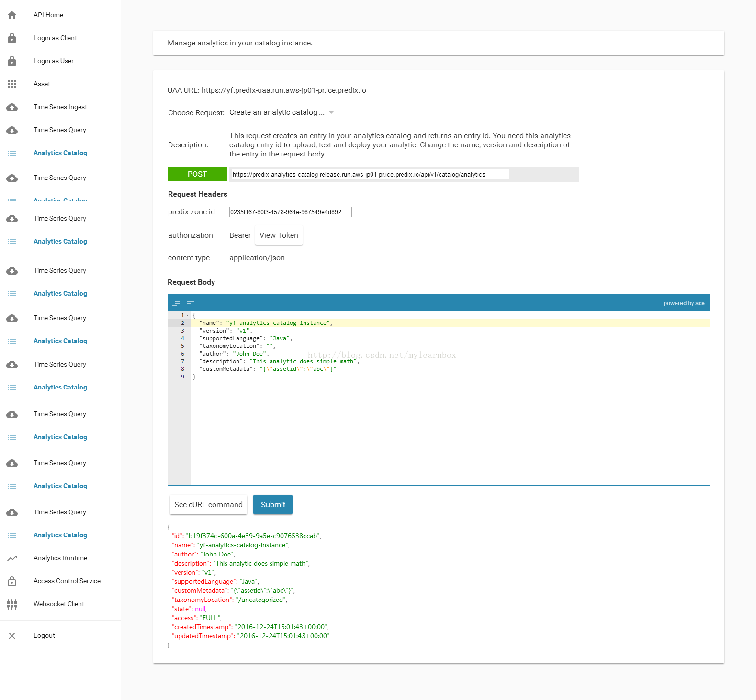This screenshot has height=700, width=756.
Task: Click the application/json content-type value
Action: pyautogui.click(x=257, y=258)
